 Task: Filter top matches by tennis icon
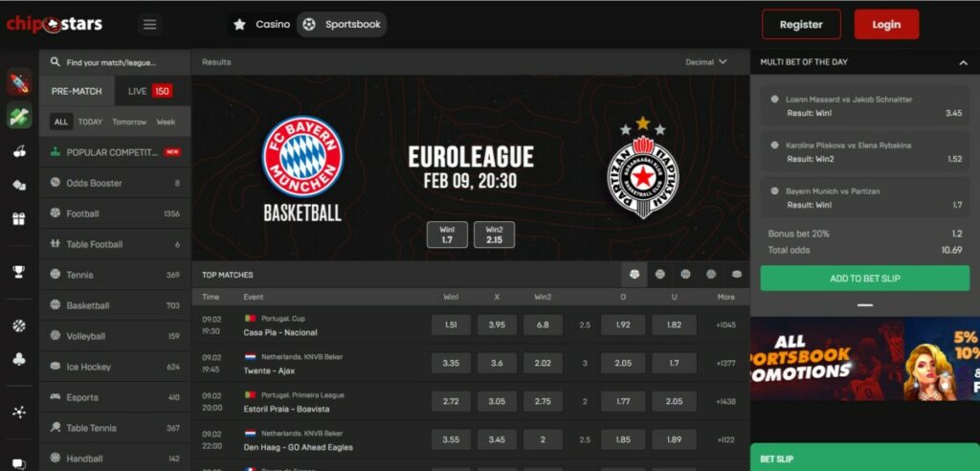pos(660,274)
